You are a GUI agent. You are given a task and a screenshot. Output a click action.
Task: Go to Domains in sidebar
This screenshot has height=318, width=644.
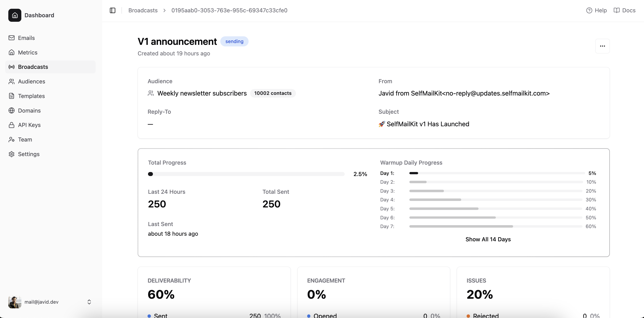(50, 110)
